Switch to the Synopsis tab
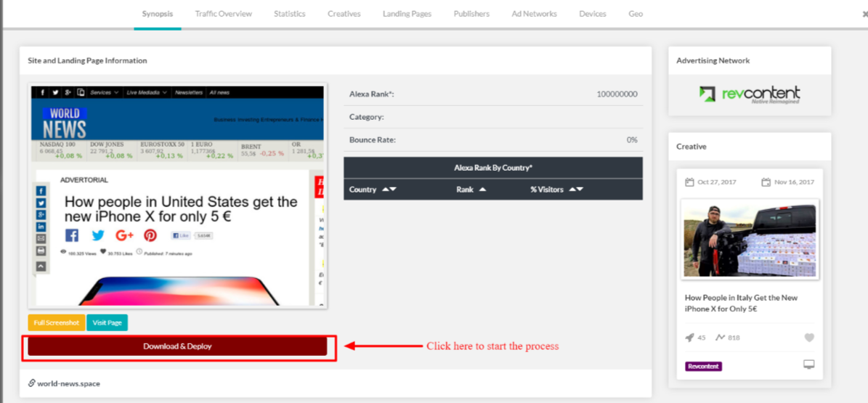 tap(157, 14)
